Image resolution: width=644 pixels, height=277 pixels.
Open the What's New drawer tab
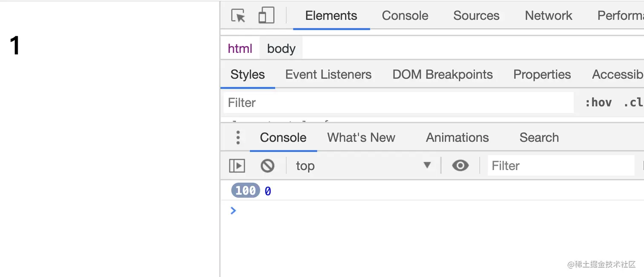361,137
